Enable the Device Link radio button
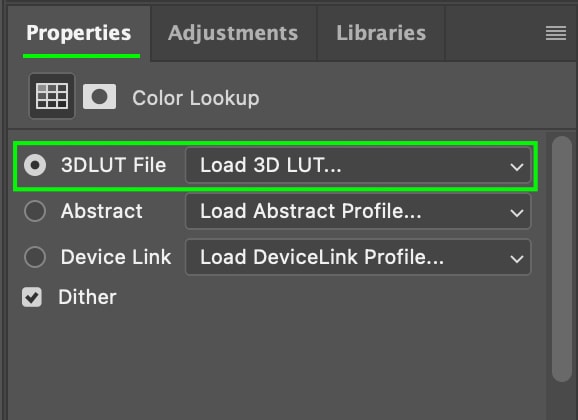Image resolution: width=578 pixels, height=420 pixels. [35, 257]
